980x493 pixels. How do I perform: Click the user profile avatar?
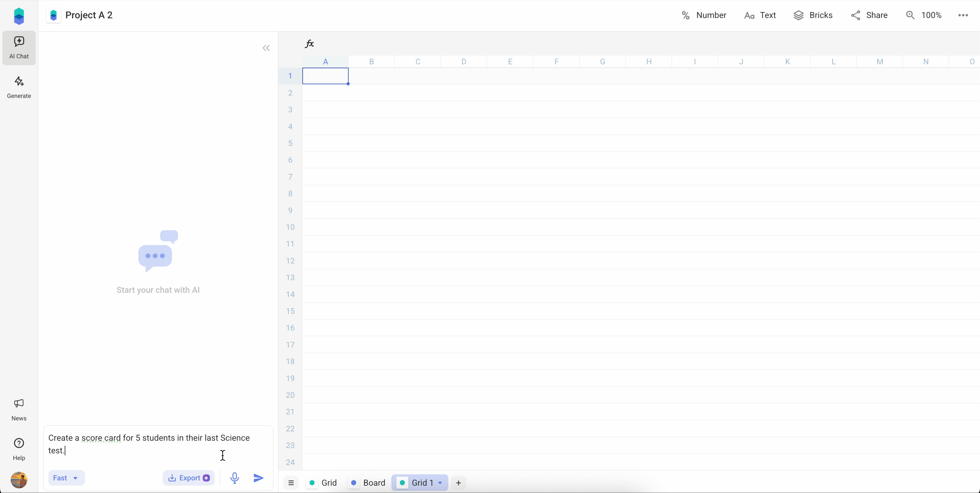click(x=19, y=480)
